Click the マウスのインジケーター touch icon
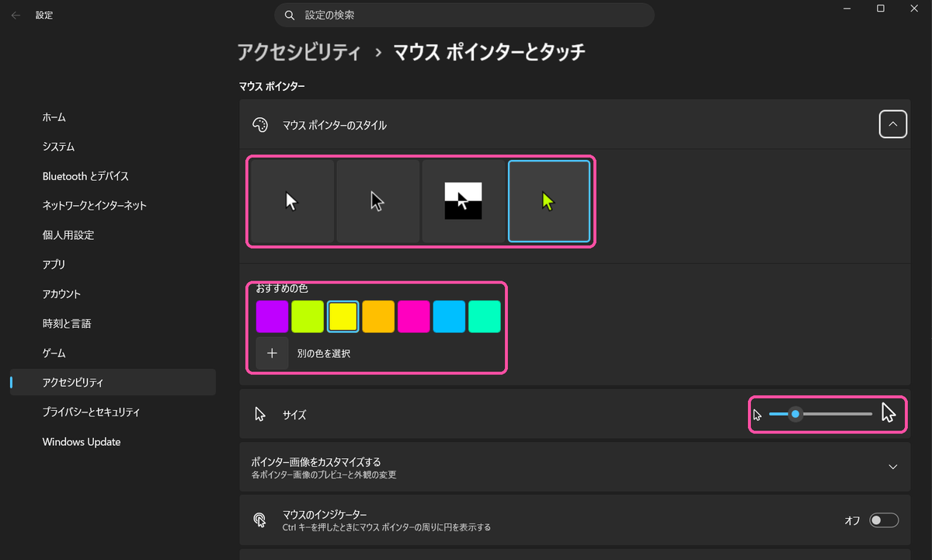The image size is (932, 560). [x=261, y=520]
